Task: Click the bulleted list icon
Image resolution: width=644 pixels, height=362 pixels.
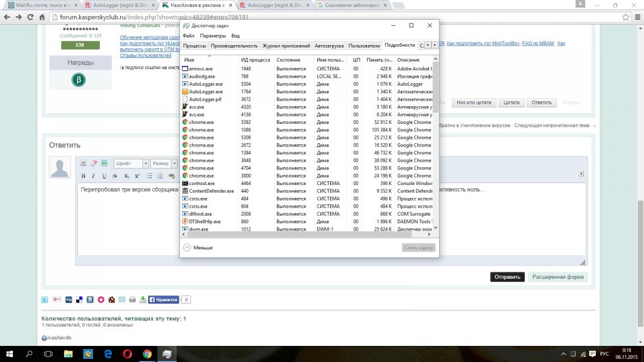Action: click(x=150, y=176)
